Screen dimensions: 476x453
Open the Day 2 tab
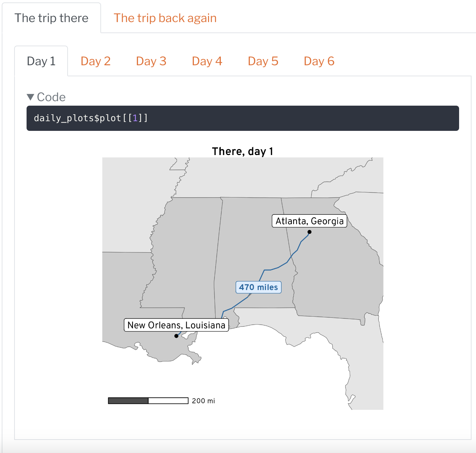tap(96, 61)
